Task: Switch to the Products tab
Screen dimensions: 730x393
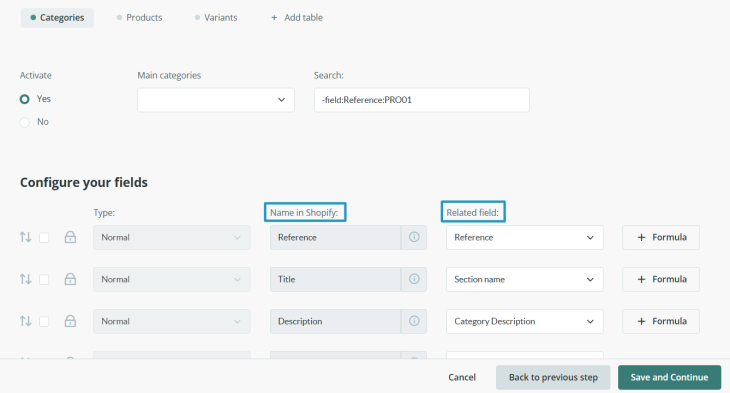Action: pyautogui.click(x=139, y=18)
